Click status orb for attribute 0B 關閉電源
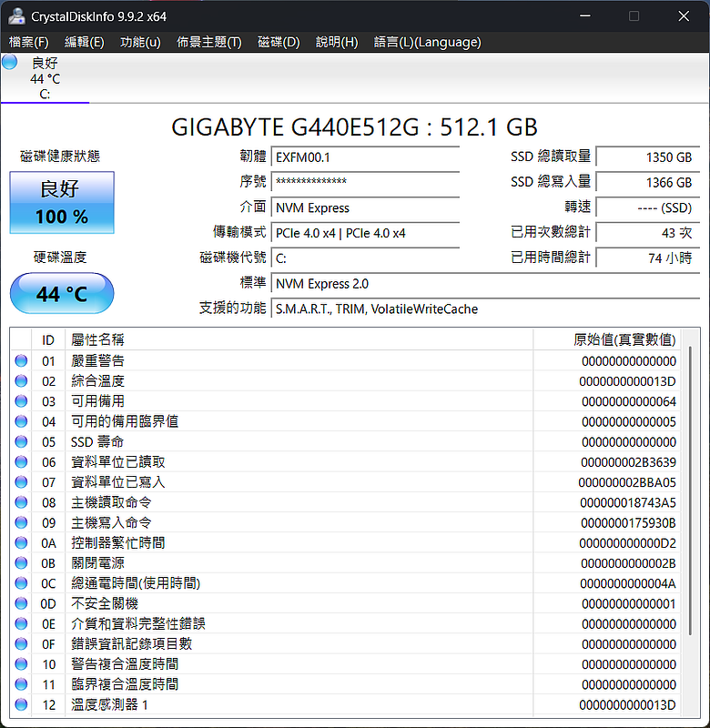This screenshot has width=710, height=728. 21,563
